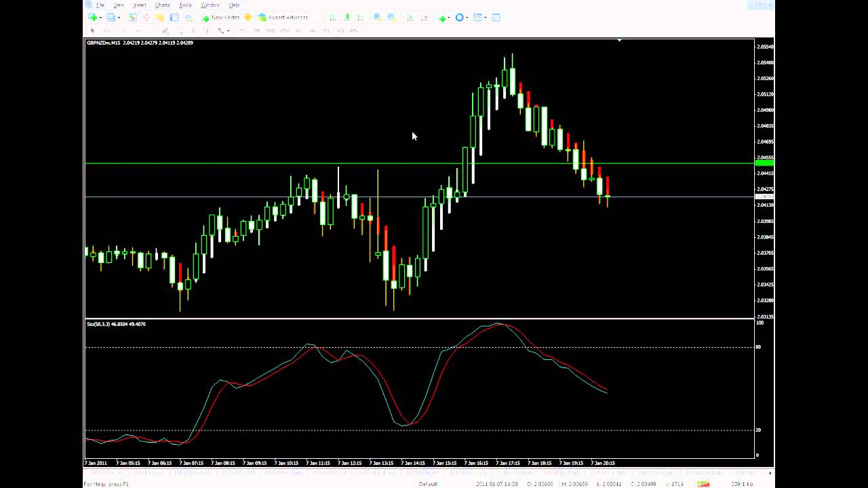Open the Templates icon
Screen dimensions: 868x488
click(477, 17)
